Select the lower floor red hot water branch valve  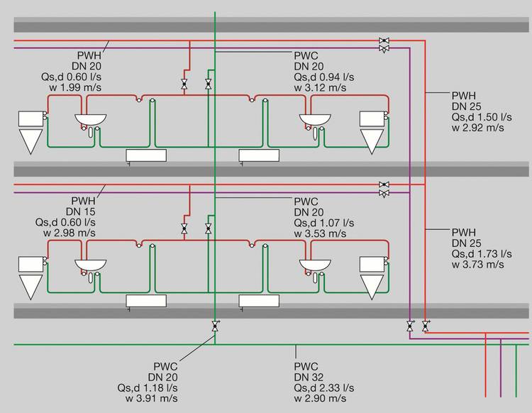tap(184, 228)
